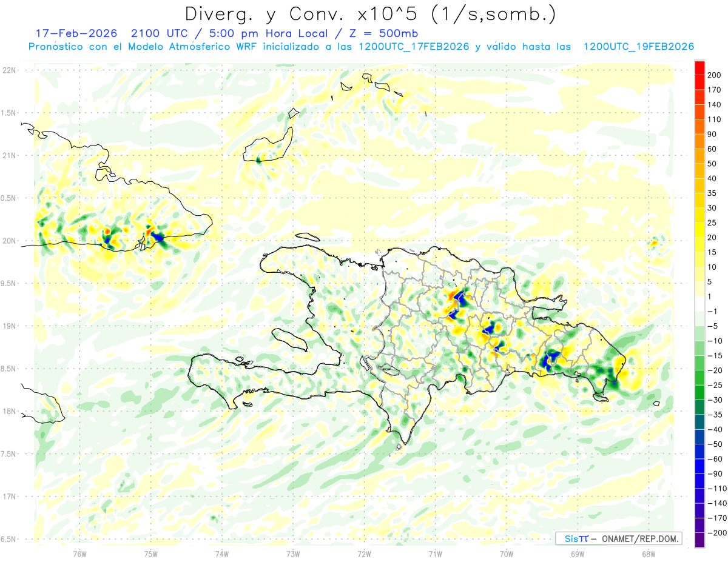Viewport: 728px width, 562px height.
Task: Click the '20N' latitude label
Action: pyautogui.click(x=9, y=241)
